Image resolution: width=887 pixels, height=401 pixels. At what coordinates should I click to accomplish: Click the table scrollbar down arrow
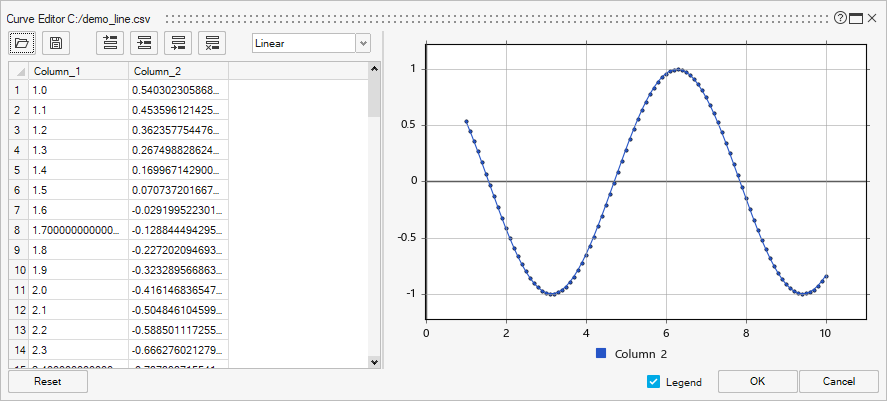coord(375,361)
